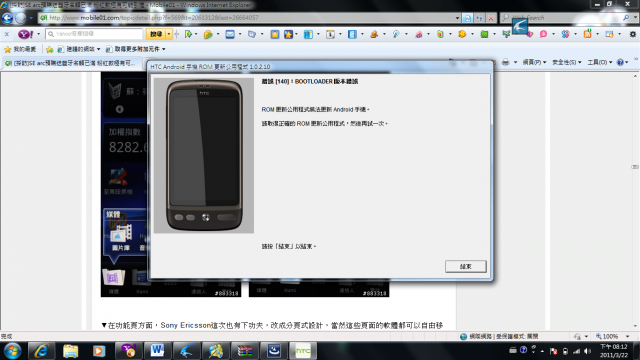
Task: Click the HTC app taskbar icon
Action: tap(302, 351)
